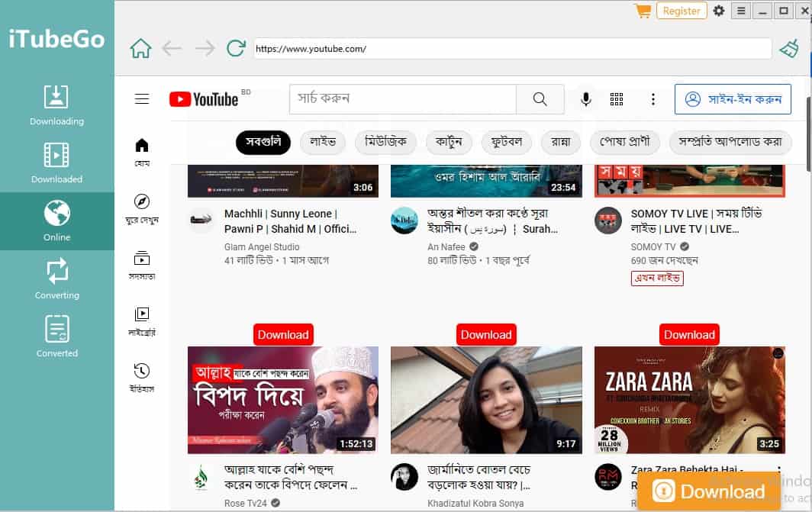Viewport: 812px width, 512px height.
Task: Open the 1:52:13 বিপদ দিয়ে video thumbnail
Action: click(x=282, y=400)
